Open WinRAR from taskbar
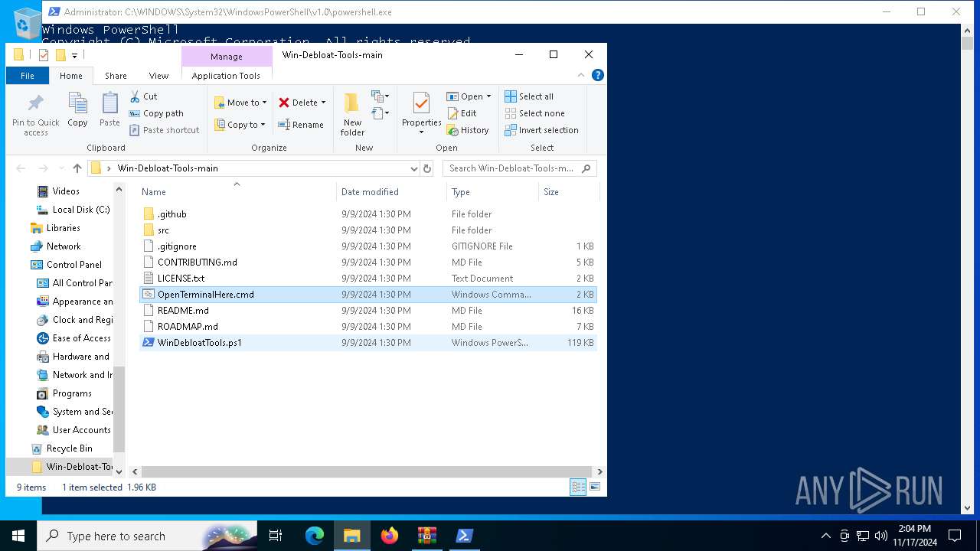The width and height of the screenshot is (980, 551). [427, 536]
